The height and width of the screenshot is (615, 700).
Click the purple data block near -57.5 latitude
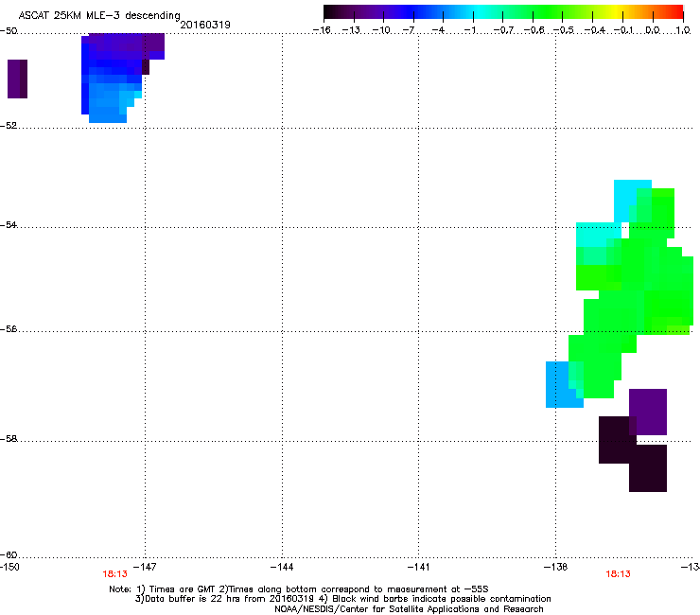click(x=648, y=412)
